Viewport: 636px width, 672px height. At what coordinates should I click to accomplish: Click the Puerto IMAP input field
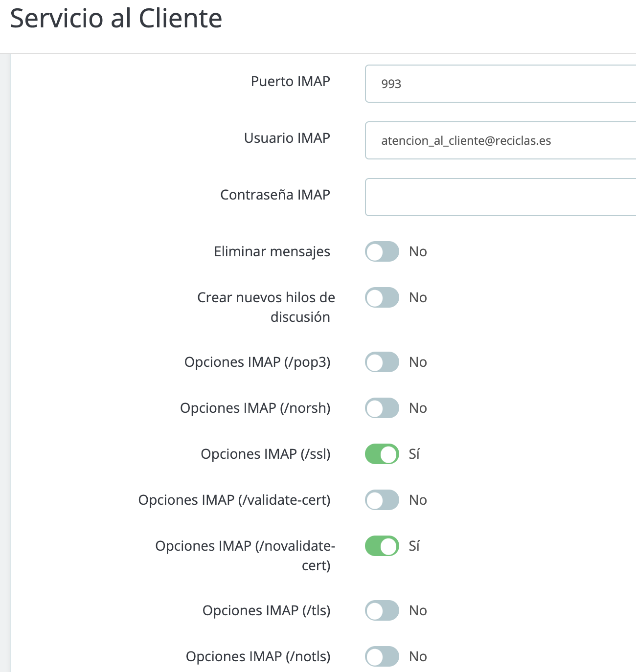point(499,84)
